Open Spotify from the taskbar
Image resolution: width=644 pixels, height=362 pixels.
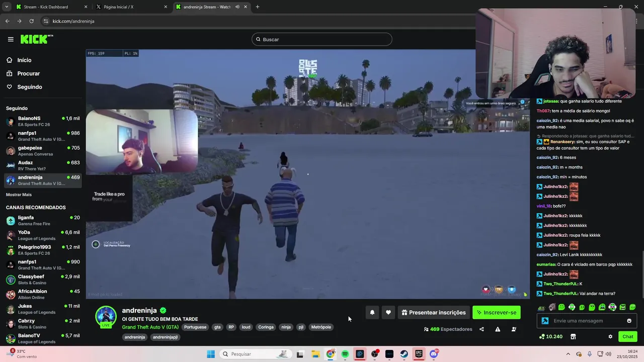tap(345, 354)
